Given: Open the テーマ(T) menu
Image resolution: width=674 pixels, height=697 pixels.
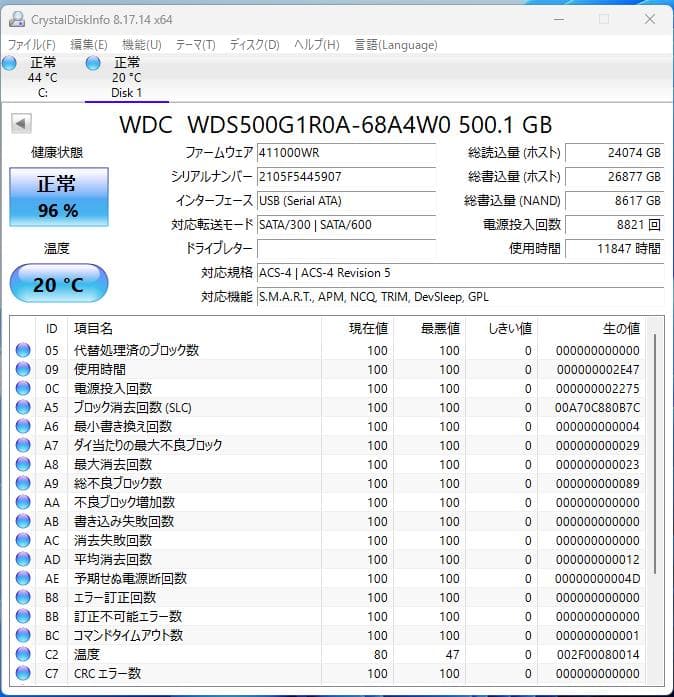Looking at the screenshot, I should pyautogui.click(x=195, y=44).
